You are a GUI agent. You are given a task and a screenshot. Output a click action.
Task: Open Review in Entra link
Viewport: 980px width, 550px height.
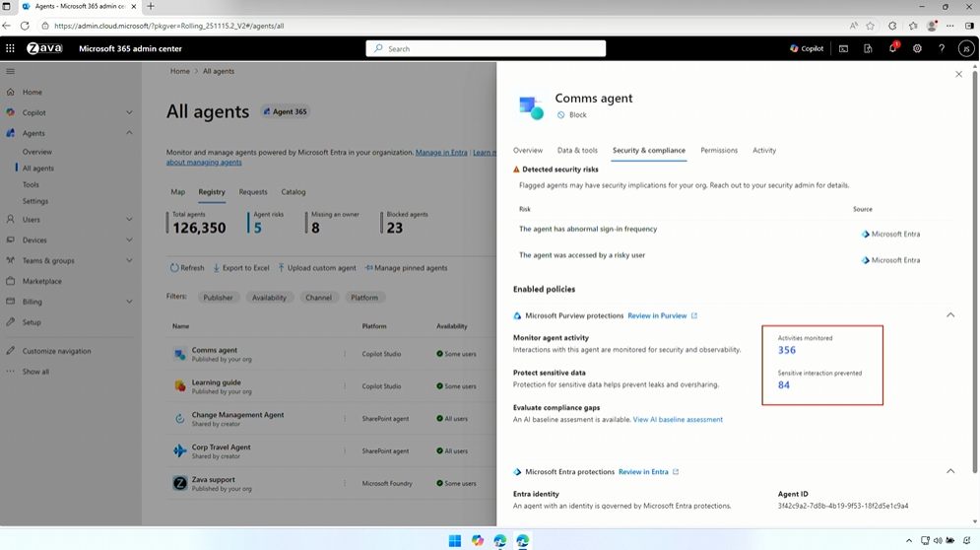(648, 472)
